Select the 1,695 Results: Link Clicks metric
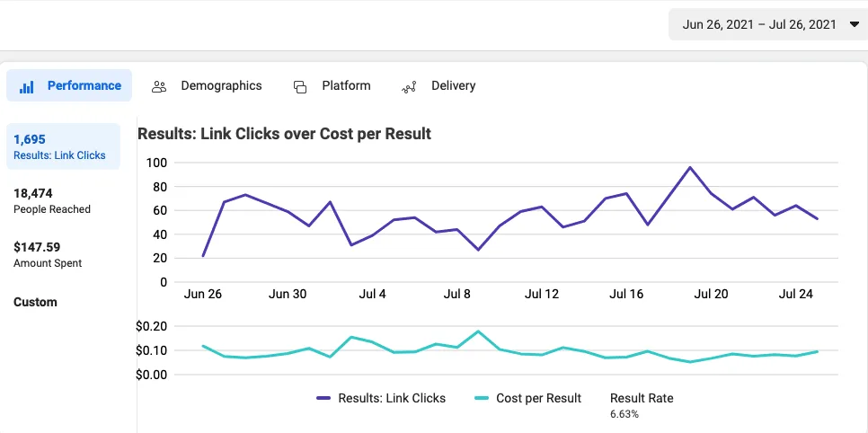The image size is (868, 433). (x=60, y=146)
